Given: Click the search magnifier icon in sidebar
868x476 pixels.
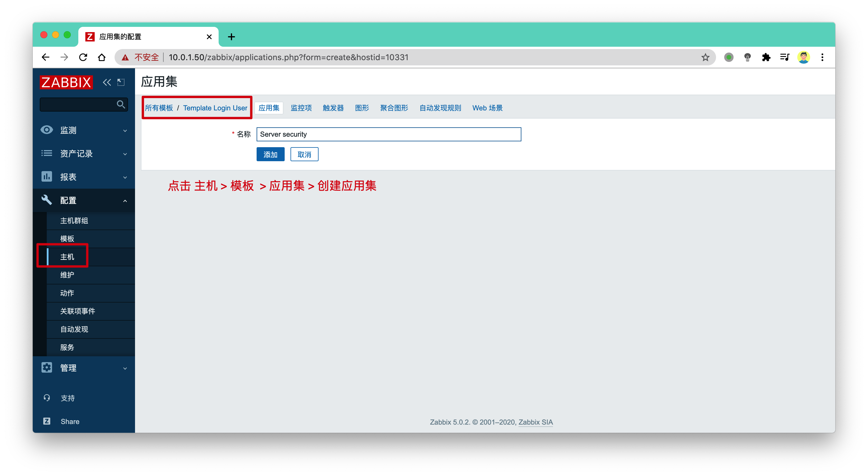Looking at the screenshot, I should pyautogui.click(x=121, y=104).
